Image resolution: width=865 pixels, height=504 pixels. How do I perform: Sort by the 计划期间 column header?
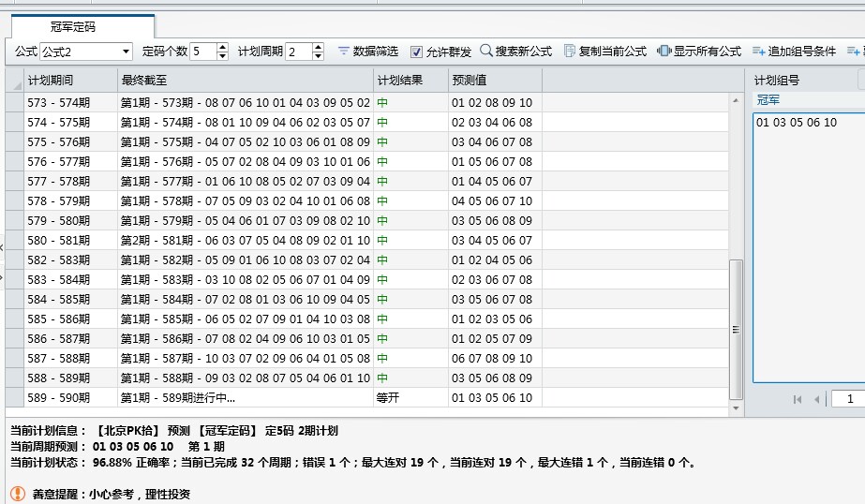(70, 81)
